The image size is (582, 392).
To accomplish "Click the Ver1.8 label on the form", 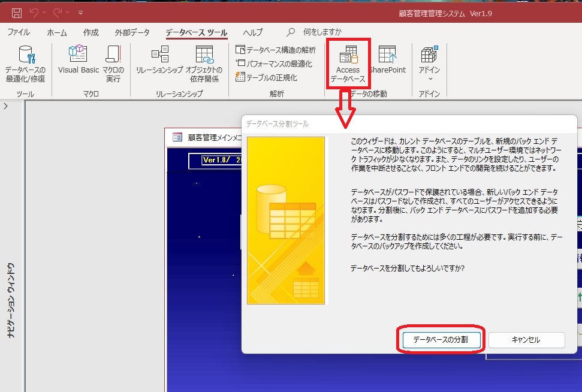I will (216, 160).
